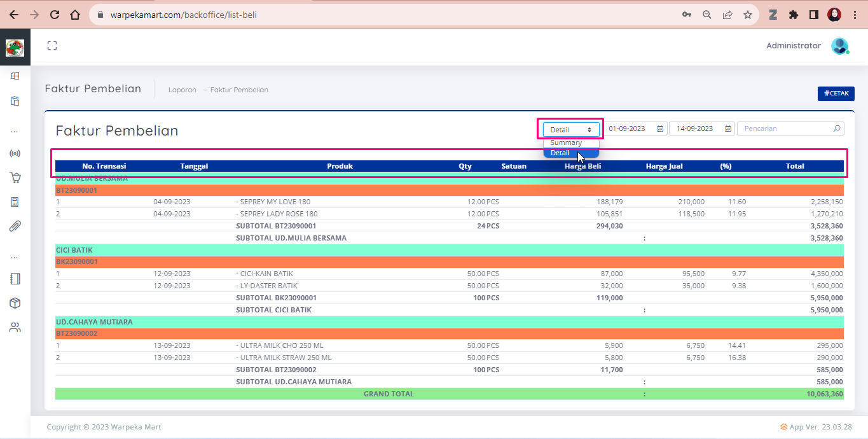Open the Chrome profile avatar
This screenshot has height=439, width=868.
click(834, 15)
